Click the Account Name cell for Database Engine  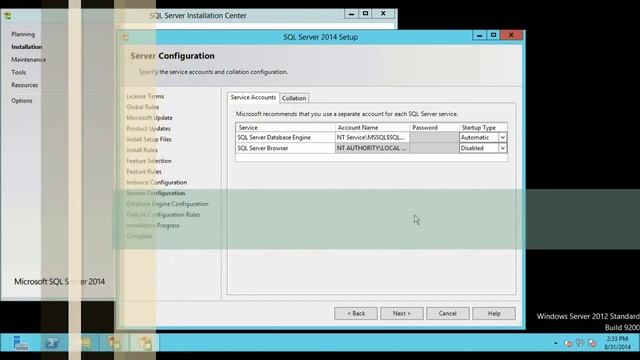click(372, 138)
